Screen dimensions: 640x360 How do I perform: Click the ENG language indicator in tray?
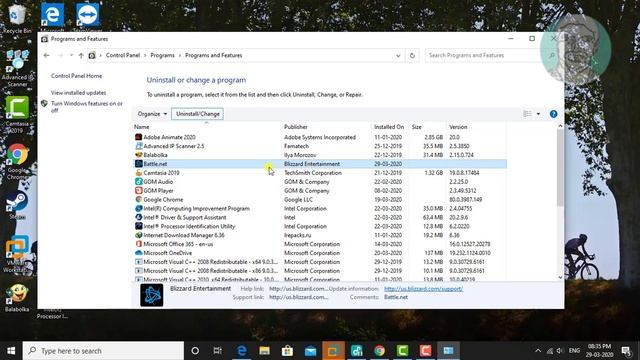(574, 351)
